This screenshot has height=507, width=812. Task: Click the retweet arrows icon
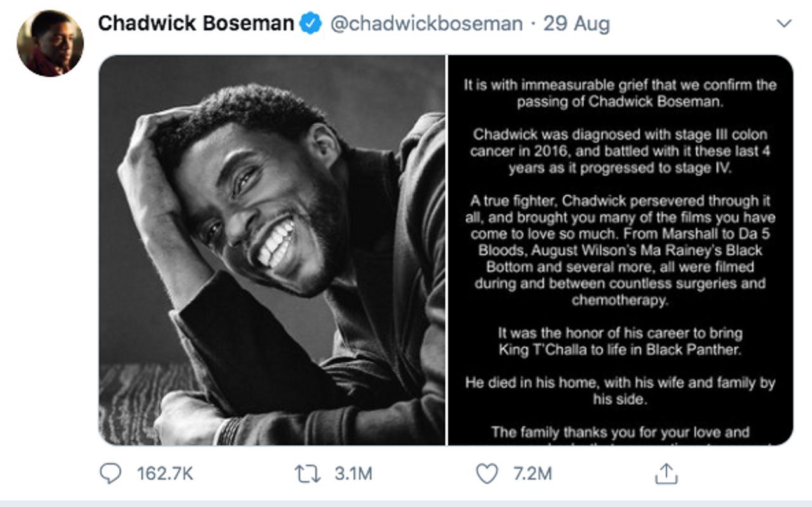[x=308, y=473]
